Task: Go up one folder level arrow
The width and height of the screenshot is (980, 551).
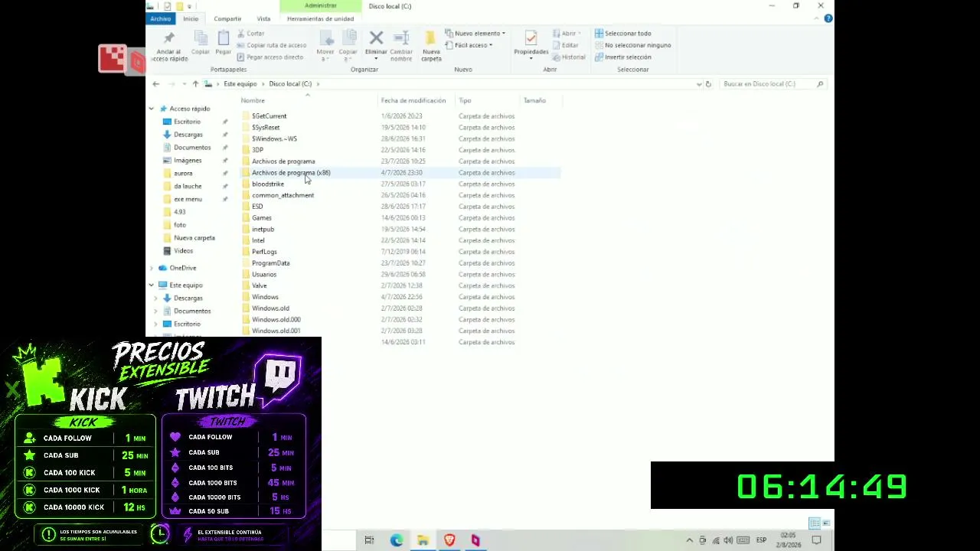Action: click(x=195, y=84)
